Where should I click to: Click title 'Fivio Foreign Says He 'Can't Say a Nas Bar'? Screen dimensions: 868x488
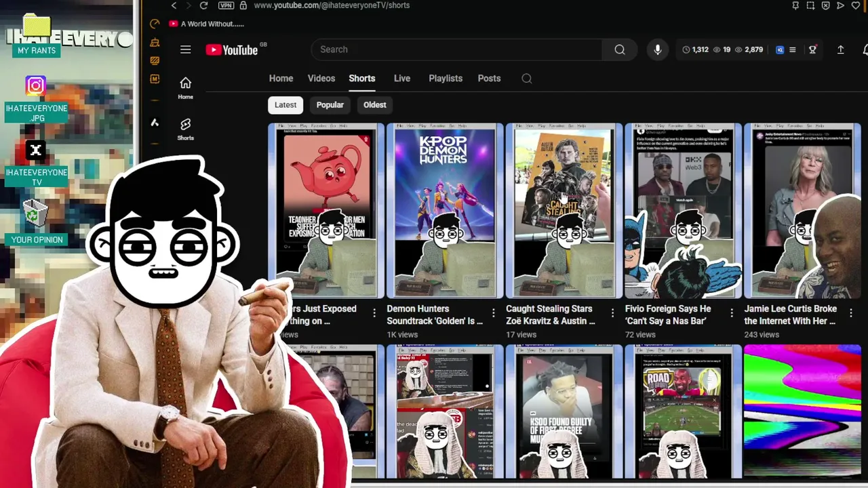[668, 314]
